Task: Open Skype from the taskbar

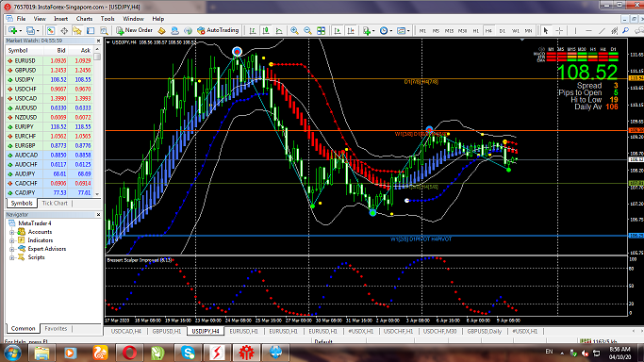Action: point(188,353)
